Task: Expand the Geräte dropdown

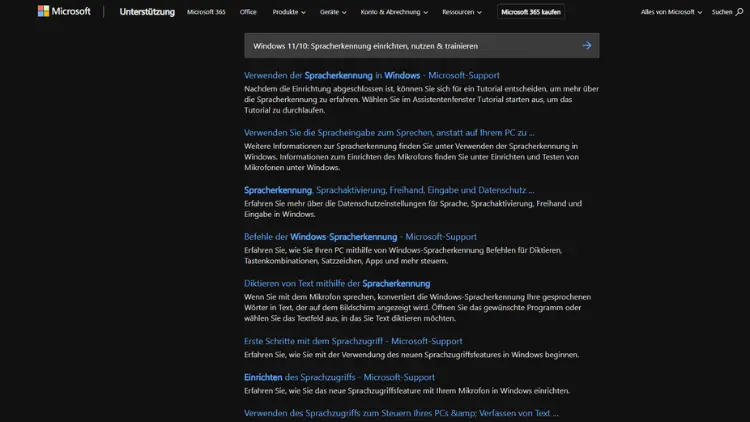Action: click(333, 11)
